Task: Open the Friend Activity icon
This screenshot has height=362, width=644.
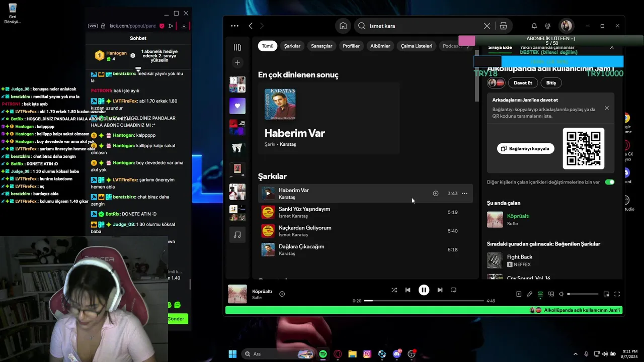Action: coord(548,26)
